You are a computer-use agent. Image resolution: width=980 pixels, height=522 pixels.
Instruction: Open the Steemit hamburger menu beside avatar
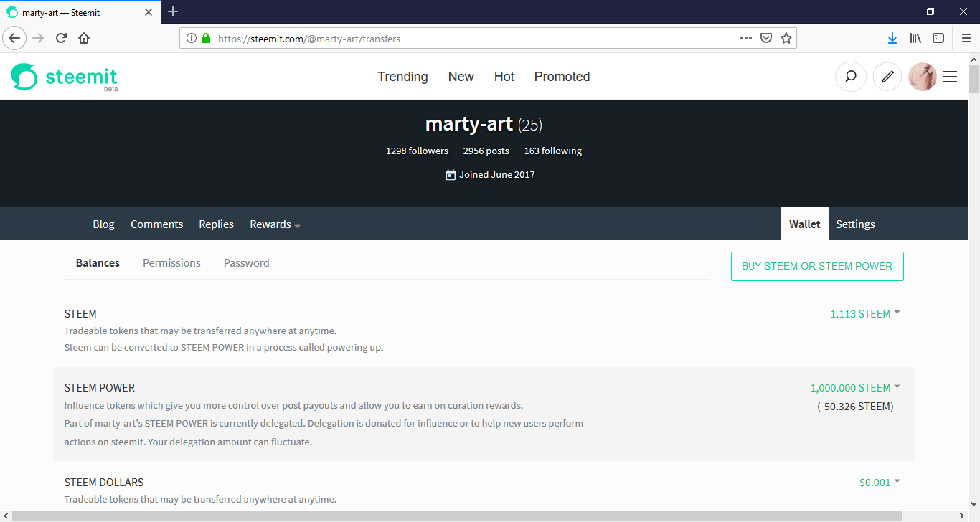950,77
